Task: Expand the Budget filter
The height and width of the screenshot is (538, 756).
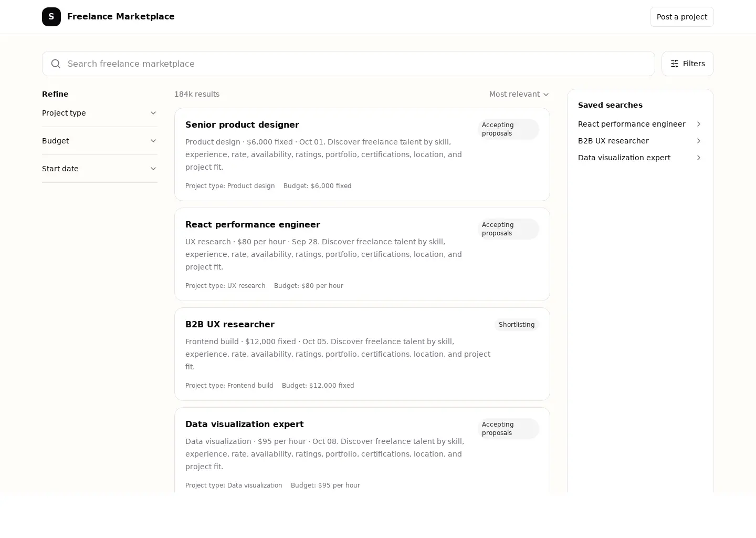Action: tap(100, 141)
